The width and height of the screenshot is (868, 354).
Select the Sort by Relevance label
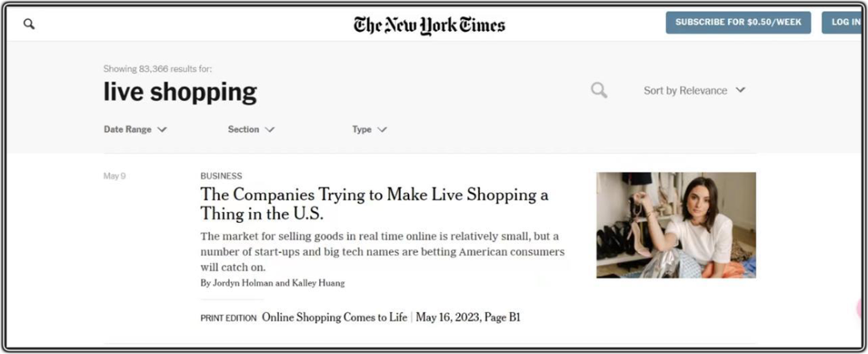[685, 91]
